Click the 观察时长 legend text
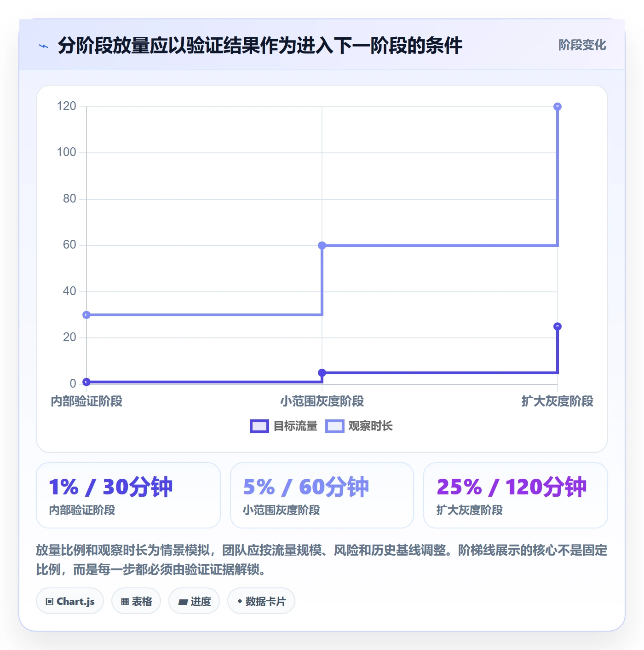Screen dimensions: 644x650 point(370,426)
